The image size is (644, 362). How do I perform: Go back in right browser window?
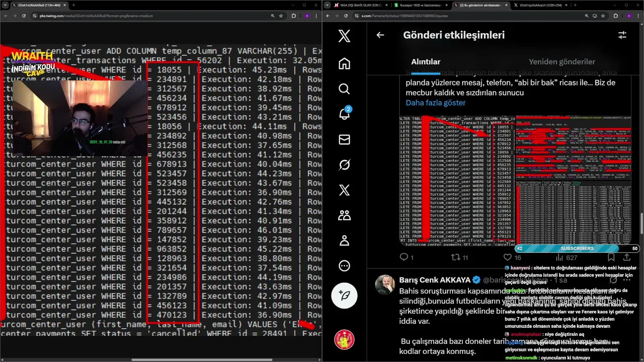click(x=329, y=16)
